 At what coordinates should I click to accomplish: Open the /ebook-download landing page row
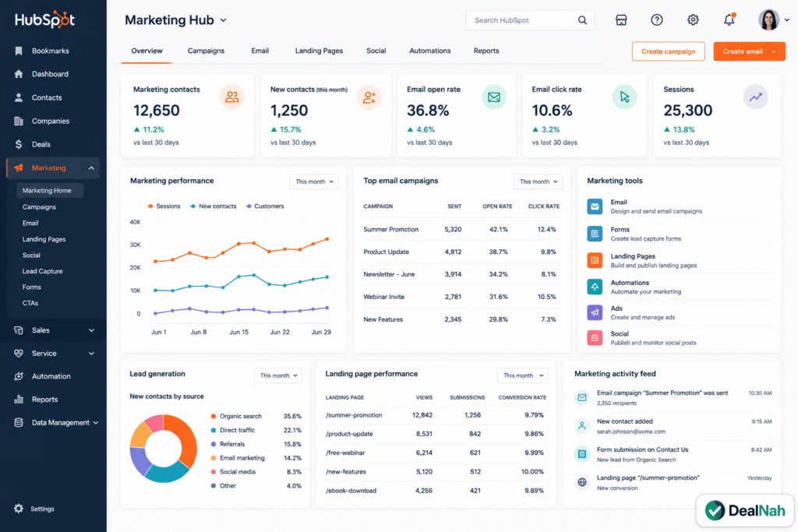[x=435, y=491]
